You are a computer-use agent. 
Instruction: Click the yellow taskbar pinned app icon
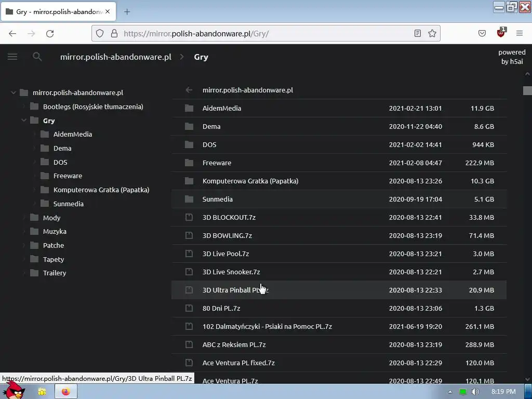click(42, 392)
